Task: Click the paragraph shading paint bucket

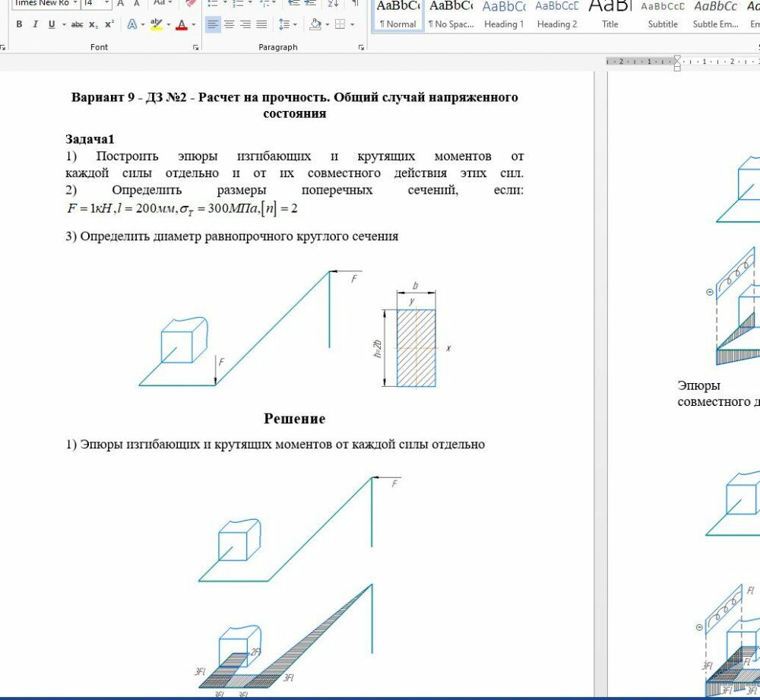Action: pos(315,24)
